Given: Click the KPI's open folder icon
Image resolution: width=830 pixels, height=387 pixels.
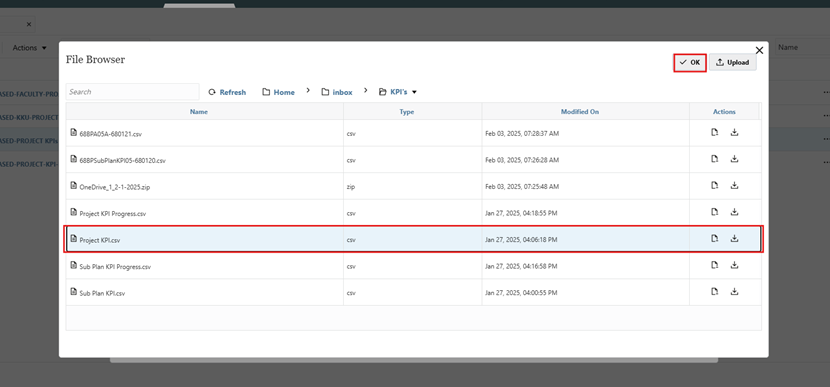Looking at the screenshot, I should (382, 92).
